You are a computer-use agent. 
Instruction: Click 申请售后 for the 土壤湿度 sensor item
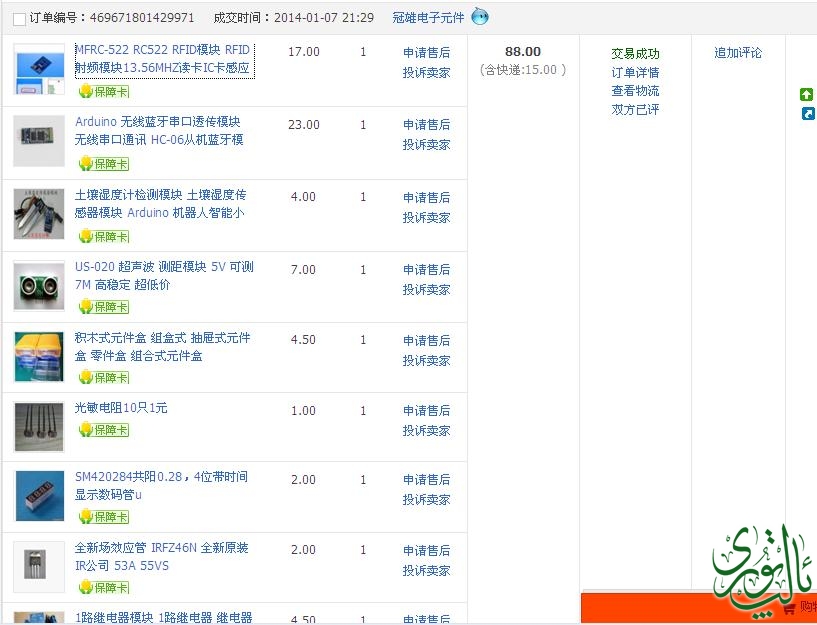coord(426,197)
